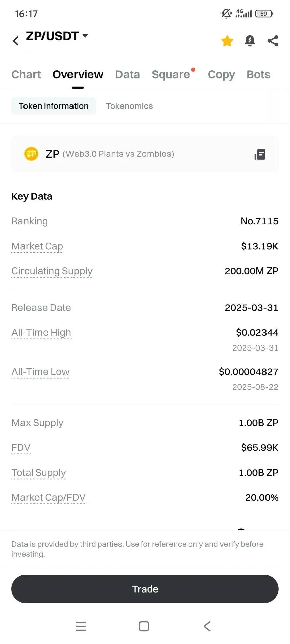Tap the back arrow beside ZP/USDT
290x644 pixels.
[16, 41]
